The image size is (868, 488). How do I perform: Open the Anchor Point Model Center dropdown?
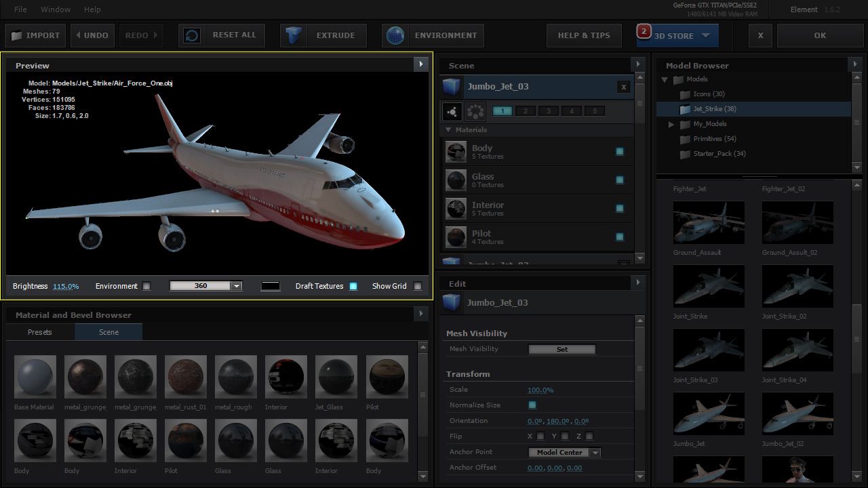pyautogui.click(x=564, y=453)
